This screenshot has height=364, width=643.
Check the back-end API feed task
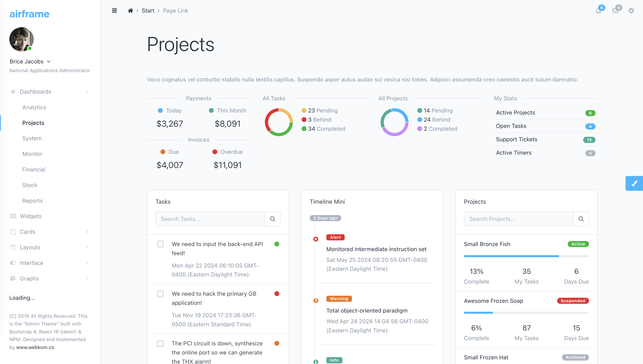(x=160, y=244)
